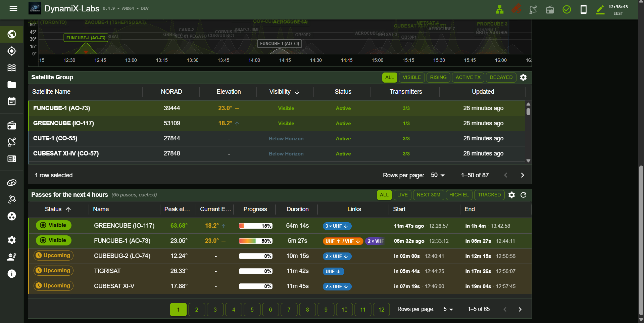Click the green pencil edit icon
The height and width of the screenshot is (323, 644).
point(600,10)
